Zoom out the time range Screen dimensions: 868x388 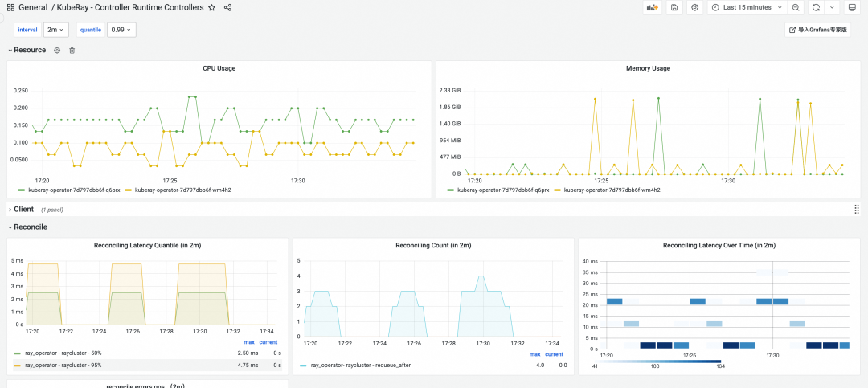pyautogui.click(x=796, y=7)
